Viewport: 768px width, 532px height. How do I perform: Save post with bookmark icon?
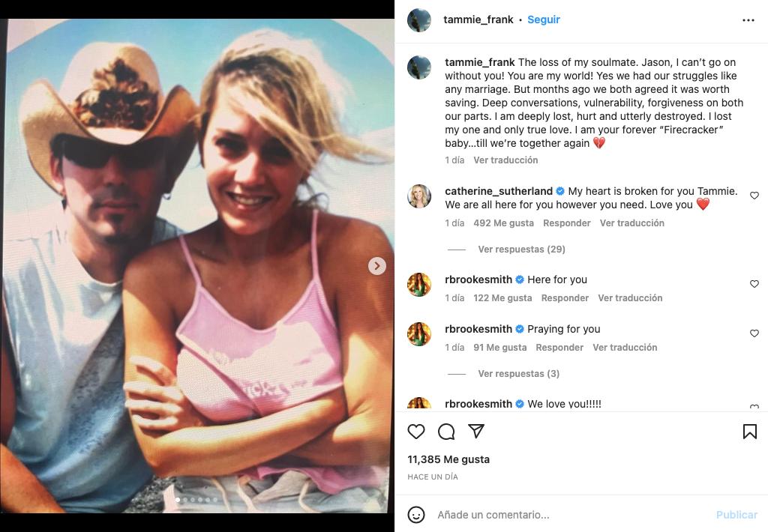(x=749, y=432)
